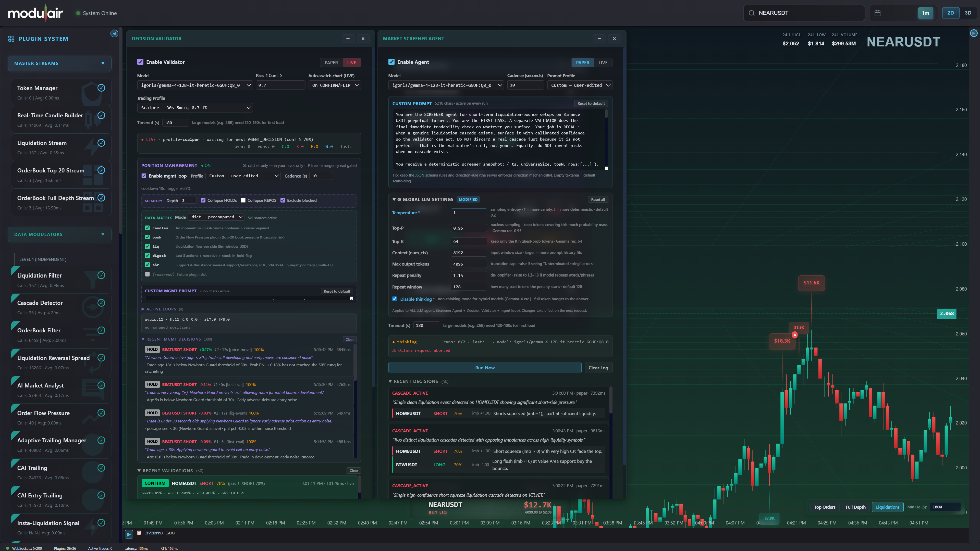
Task: Clear recent mgmt decisions list
Action: (x=349, y=340)
